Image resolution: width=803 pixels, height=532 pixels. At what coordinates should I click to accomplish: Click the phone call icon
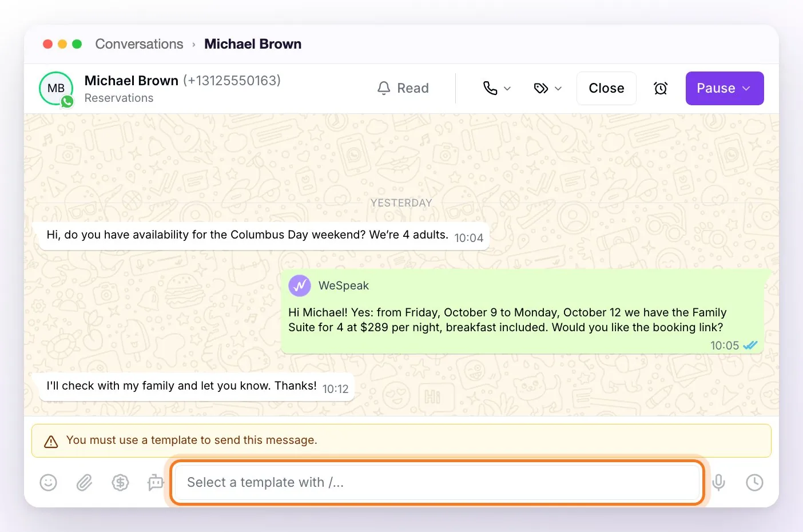click(490, 88)
